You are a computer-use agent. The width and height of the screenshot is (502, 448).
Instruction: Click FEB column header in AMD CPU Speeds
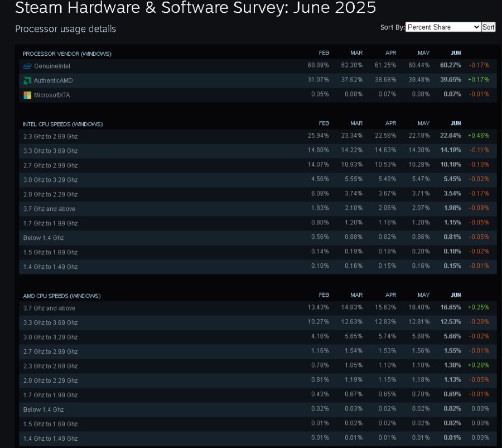(x=324, y=295)
